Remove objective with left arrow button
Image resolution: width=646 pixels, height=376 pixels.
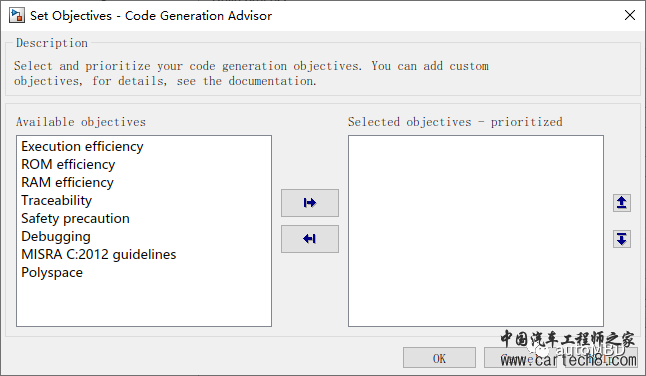[310, 239]
